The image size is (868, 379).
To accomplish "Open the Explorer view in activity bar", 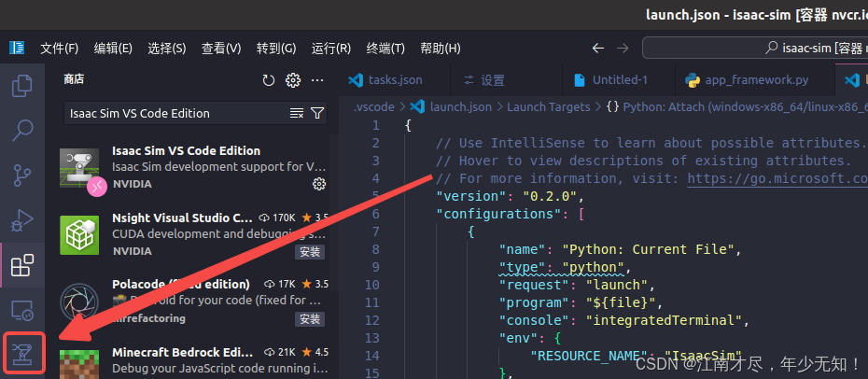I will 22,86.
